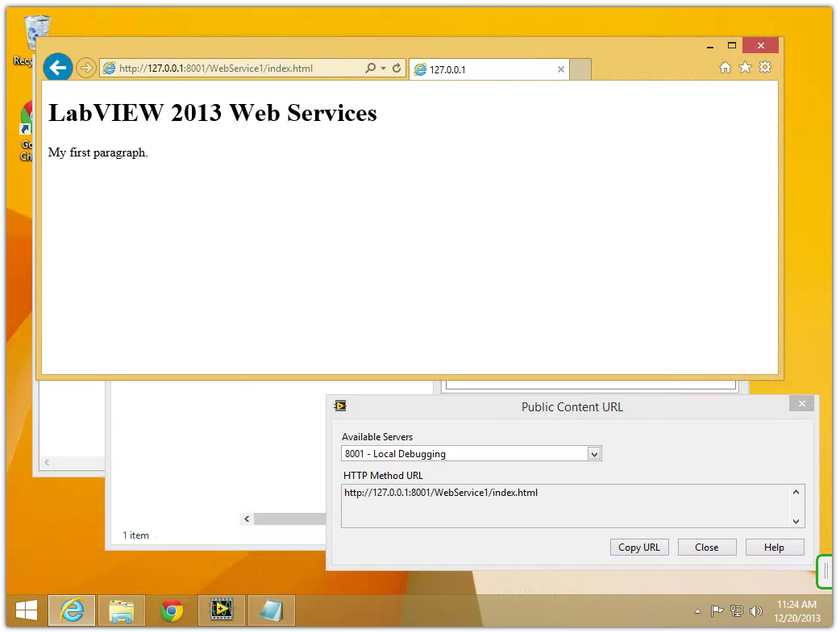Open Favorites star icon
This screenshot has width=840, height=633.
(x=745, y=68)
